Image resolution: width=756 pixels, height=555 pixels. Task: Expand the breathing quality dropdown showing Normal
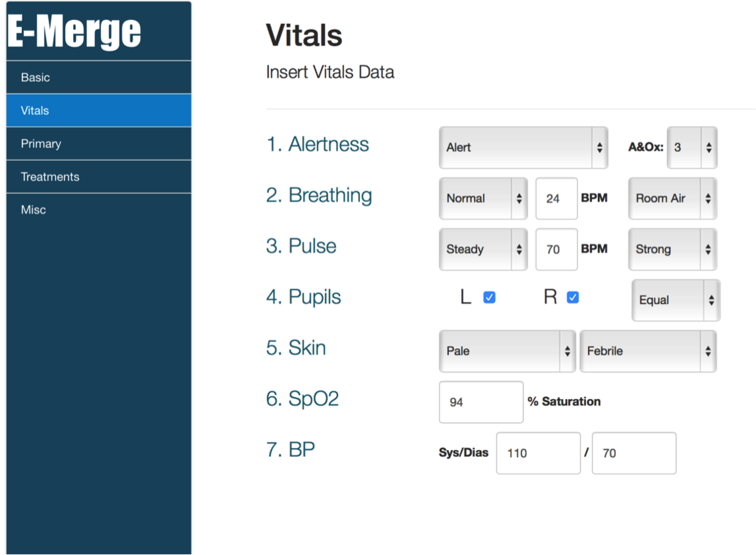coord(483,198)
